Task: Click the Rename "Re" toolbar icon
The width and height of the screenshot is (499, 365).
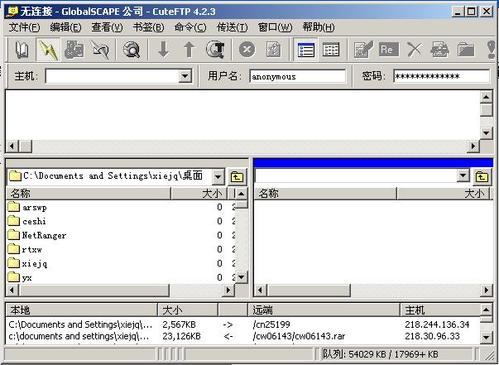Action: (388, 50)
